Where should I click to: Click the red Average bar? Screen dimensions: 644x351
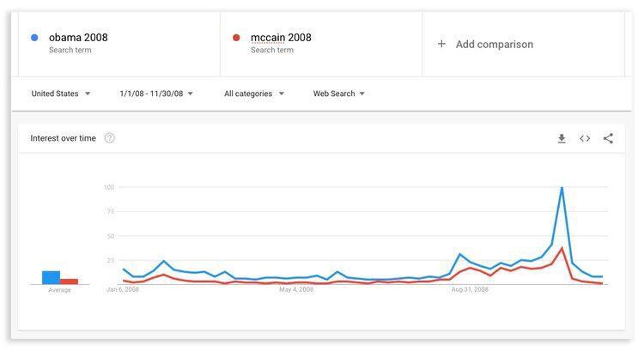69,281
